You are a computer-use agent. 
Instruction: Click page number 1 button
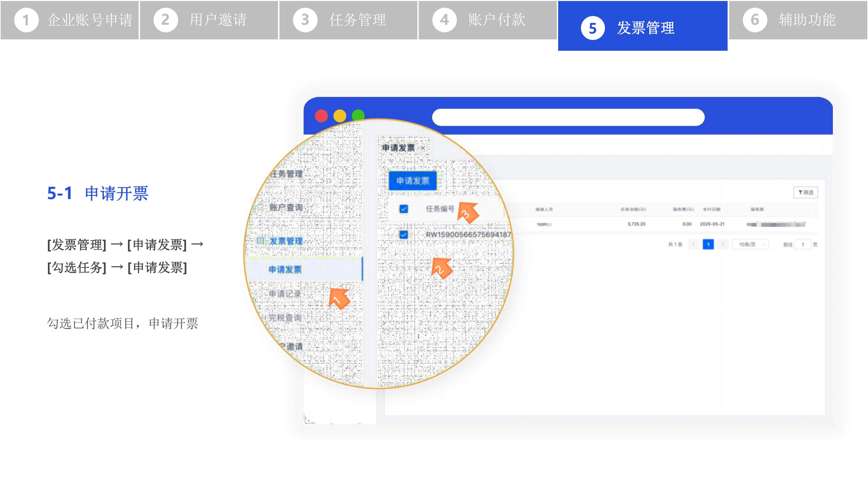coord(708,245)
